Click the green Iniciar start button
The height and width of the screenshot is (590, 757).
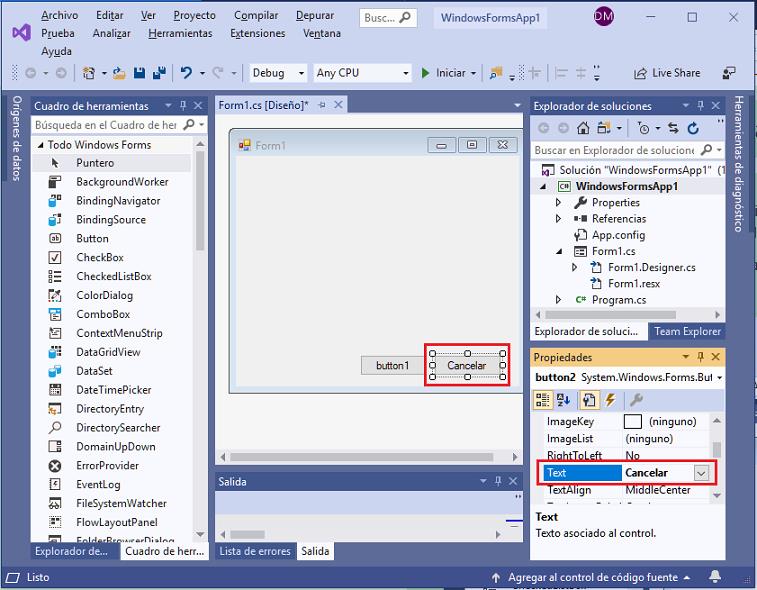pos(443,73)
